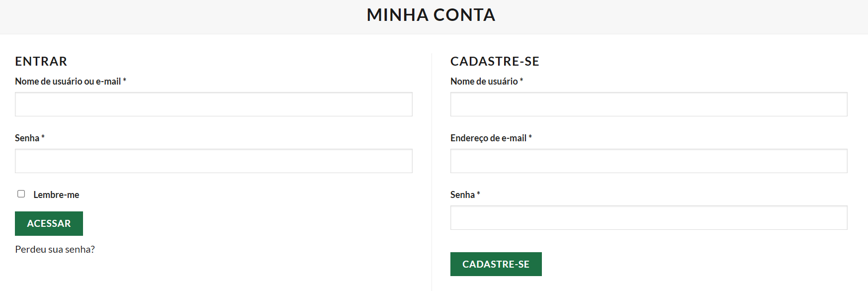Click the login username or e-mail field
The width and height of the screenshot is (868, 291).
pos(214,104)
